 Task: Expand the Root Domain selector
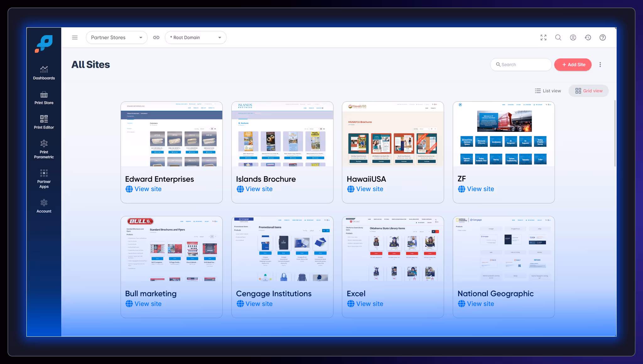tap(196, 37)
